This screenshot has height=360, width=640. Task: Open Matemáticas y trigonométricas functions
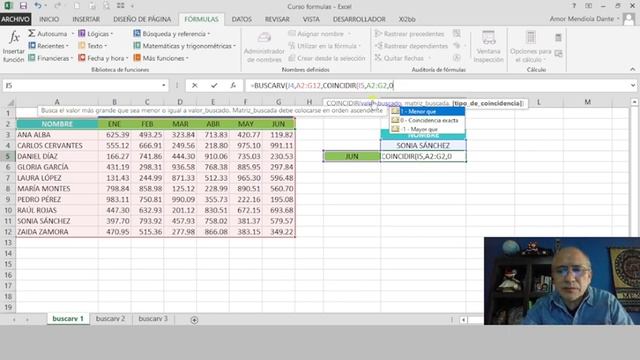184,46
